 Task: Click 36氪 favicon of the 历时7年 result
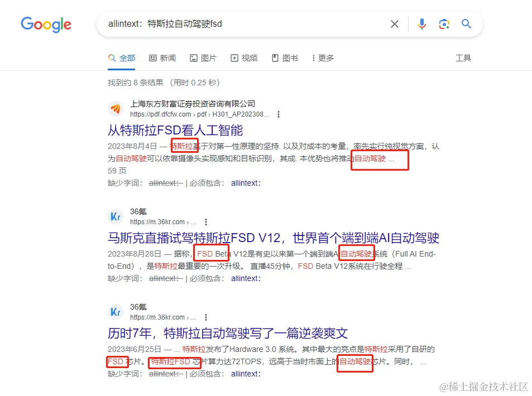116,312
